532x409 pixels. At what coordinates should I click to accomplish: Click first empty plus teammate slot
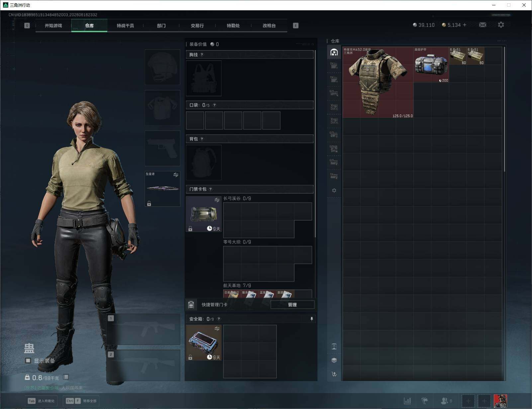coord(468,401)
